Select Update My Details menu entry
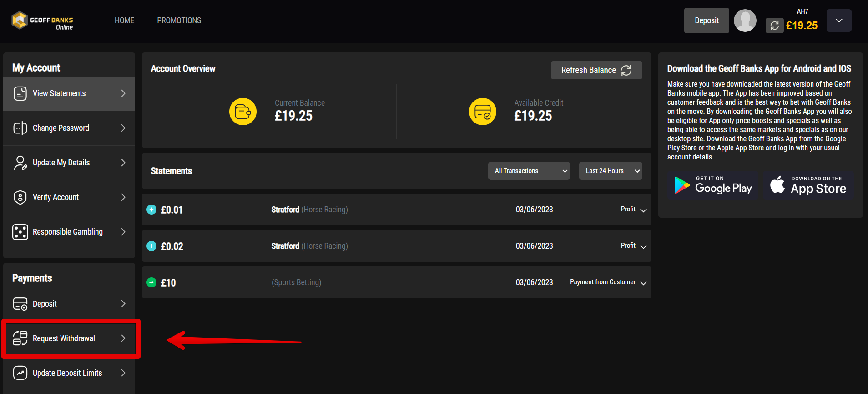Screen dimensions: 868x394 click(x=69, y=163)
